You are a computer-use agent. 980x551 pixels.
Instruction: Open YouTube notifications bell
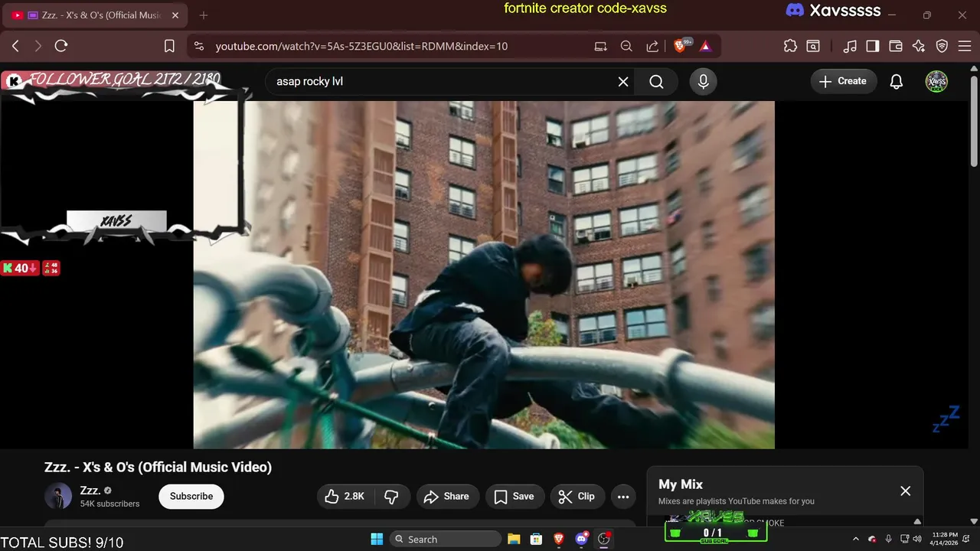click(x=896, y=82)
